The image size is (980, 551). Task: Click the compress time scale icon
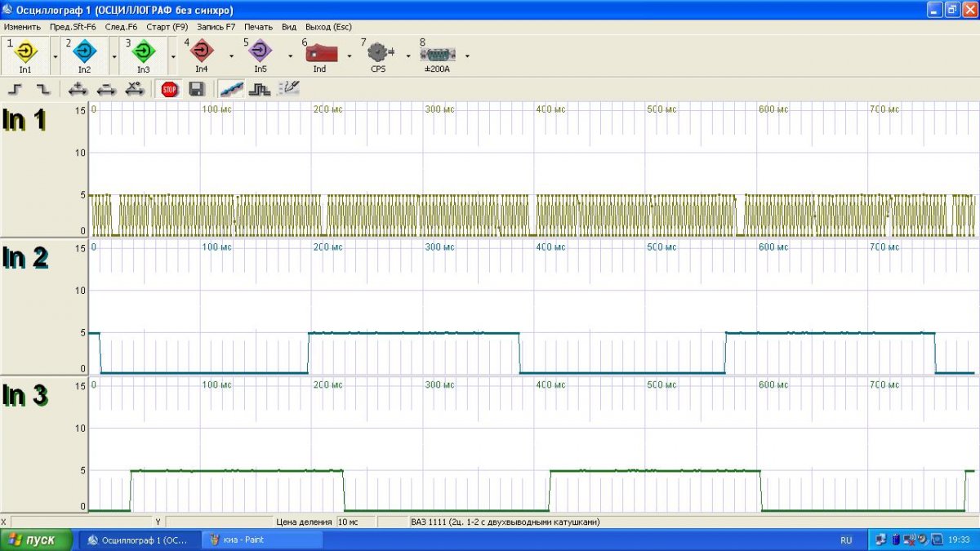click(106, 89)
